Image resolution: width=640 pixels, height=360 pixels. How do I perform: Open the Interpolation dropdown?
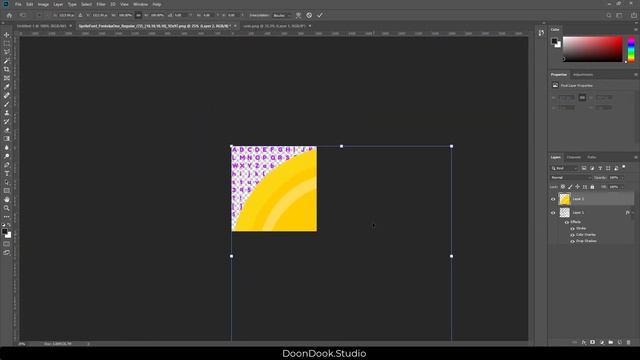click(282, 15)
